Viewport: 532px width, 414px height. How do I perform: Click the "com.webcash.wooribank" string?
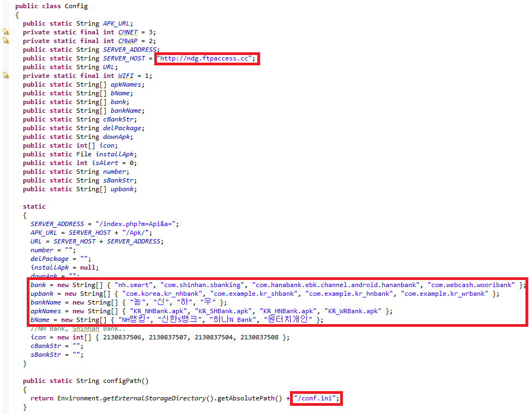tap(471, 285)
